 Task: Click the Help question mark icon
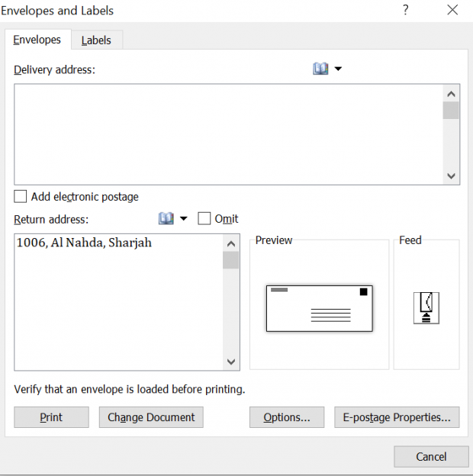(x=404, y=11)
